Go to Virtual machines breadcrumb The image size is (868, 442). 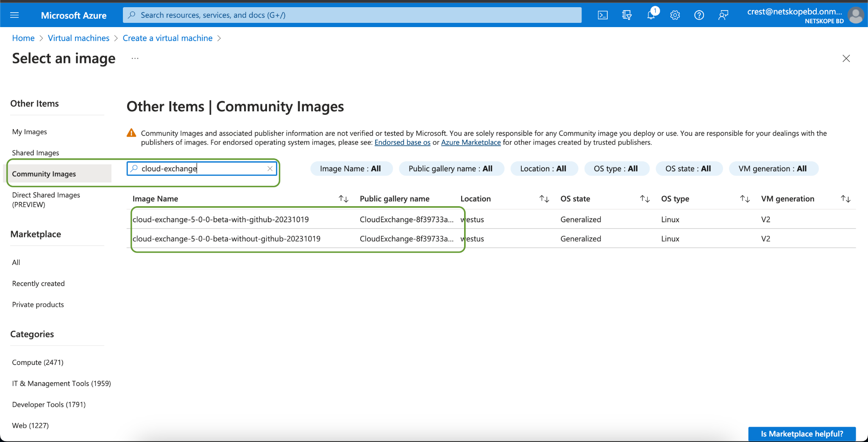click(78, 38)
